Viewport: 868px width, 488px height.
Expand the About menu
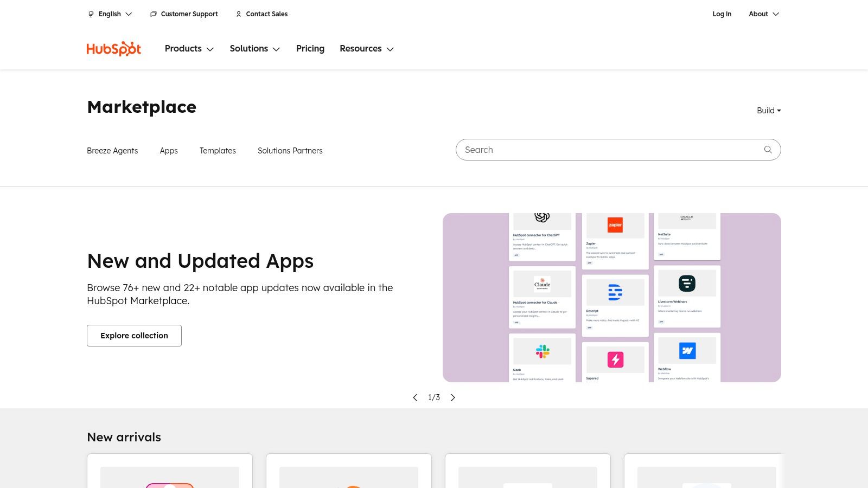pyautogui.click(x=763, y=14)
